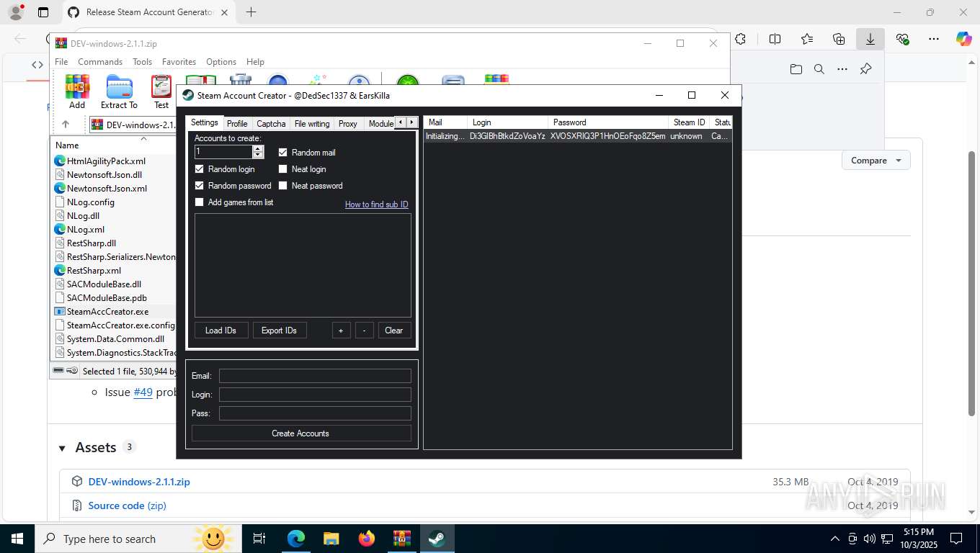Viewport: 980px width, 553px height.
Task: Open Steam from the taskbar
Action: click(437, 539)
